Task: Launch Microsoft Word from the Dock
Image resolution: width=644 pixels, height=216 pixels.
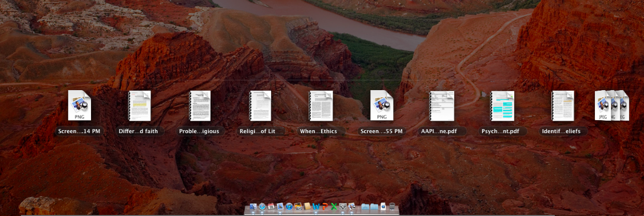Action: point(316,206)
